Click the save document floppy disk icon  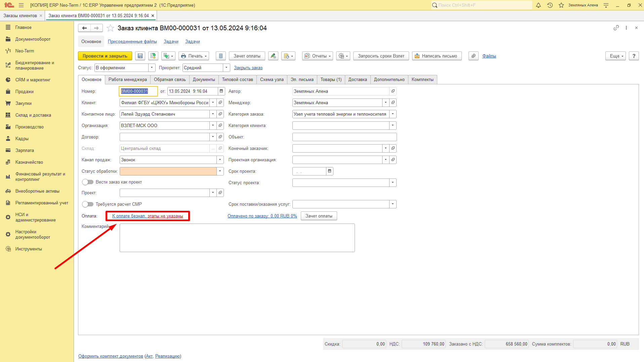coord(140,56)
